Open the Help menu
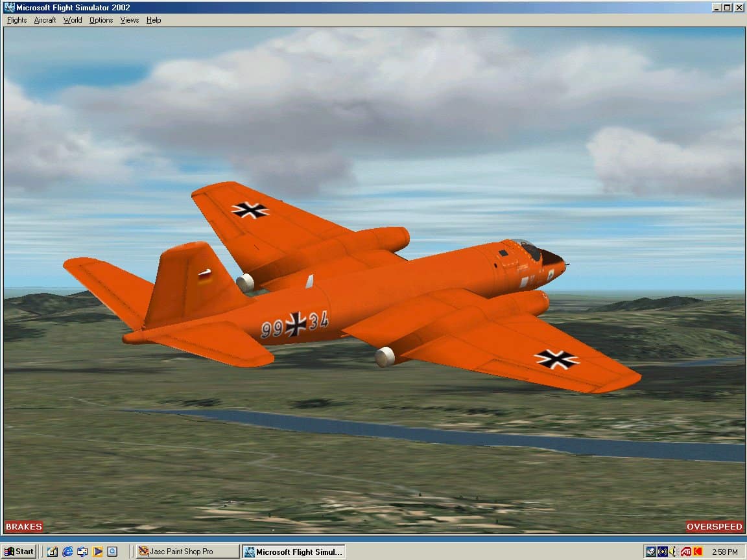The image size is (747, 560). click(x=154, y=20)
